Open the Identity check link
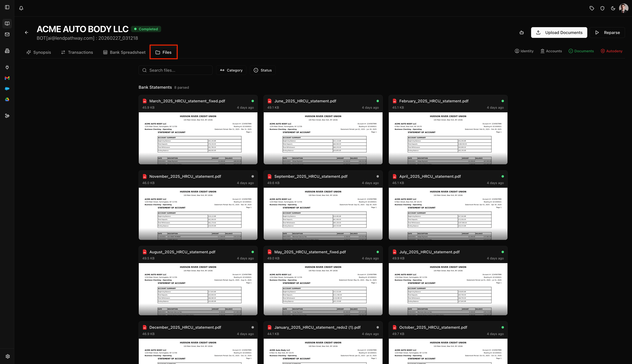The image size is (632, 364). (x=524, y=51)
